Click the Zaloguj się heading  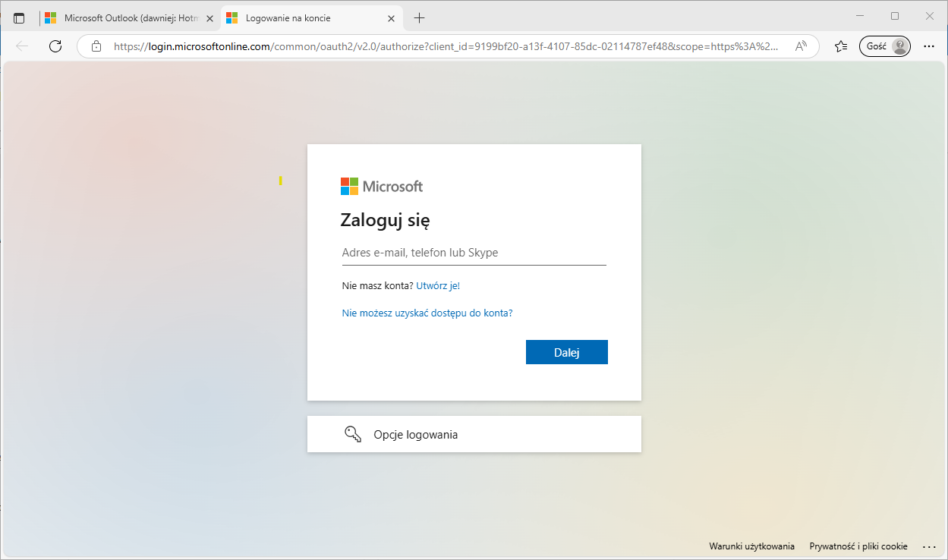point(386,221)
